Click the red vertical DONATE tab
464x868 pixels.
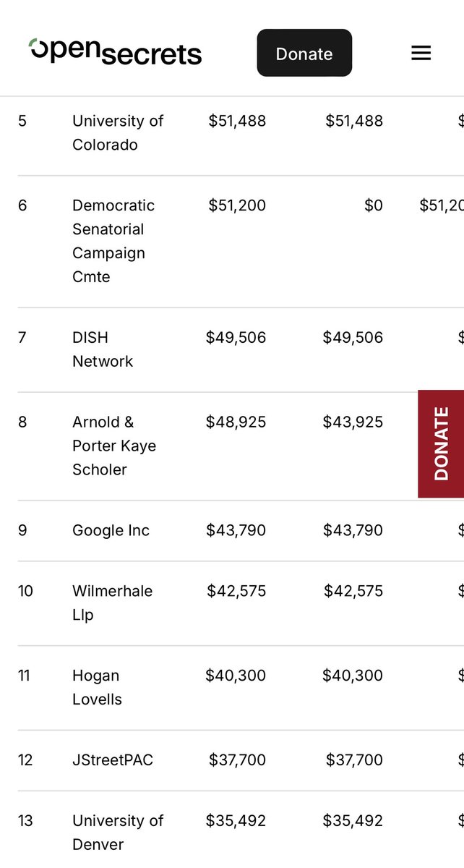pyautogui.click(x=441, y=444)
